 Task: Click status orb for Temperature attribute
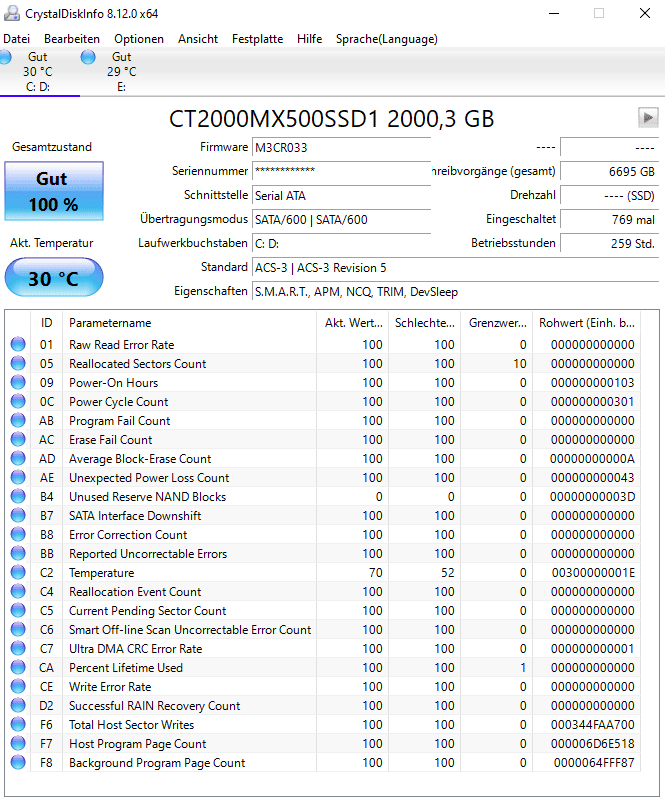pos(18,572)
